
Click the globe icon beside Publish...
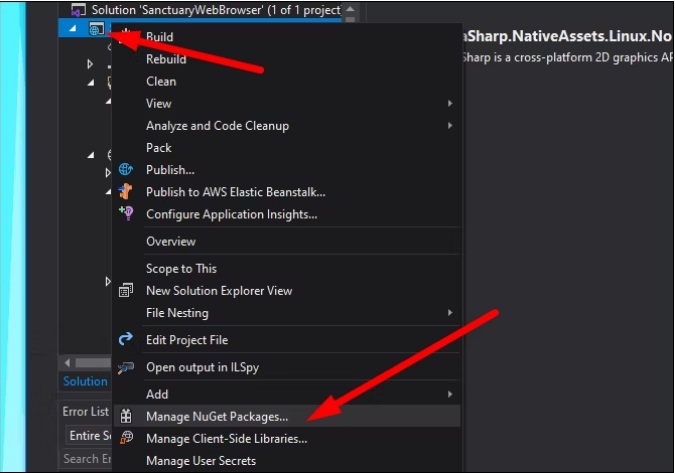(126, 169)
